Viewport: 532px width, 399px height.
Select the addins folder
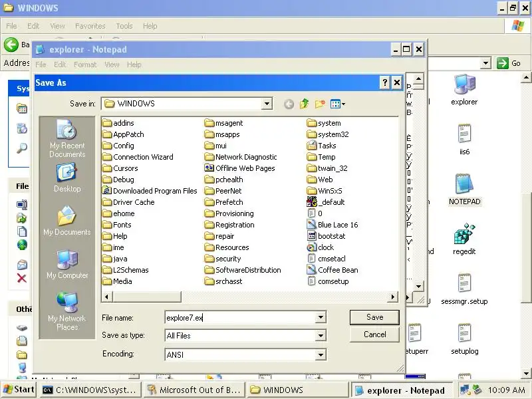click(118, 123)
